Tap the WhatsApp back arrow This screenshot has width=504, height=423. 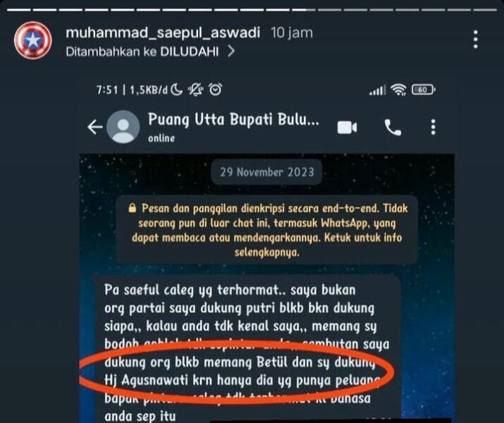click(95, 127)
